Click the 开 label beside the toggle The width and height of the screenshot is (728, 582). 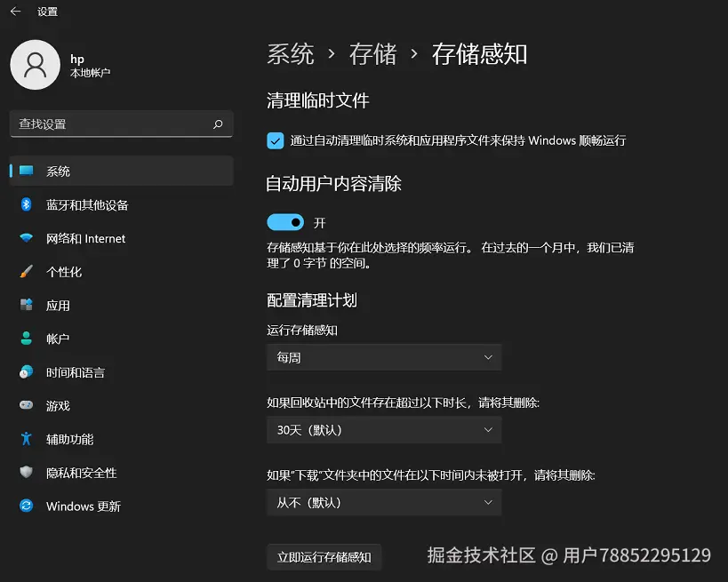click(319, 223)
